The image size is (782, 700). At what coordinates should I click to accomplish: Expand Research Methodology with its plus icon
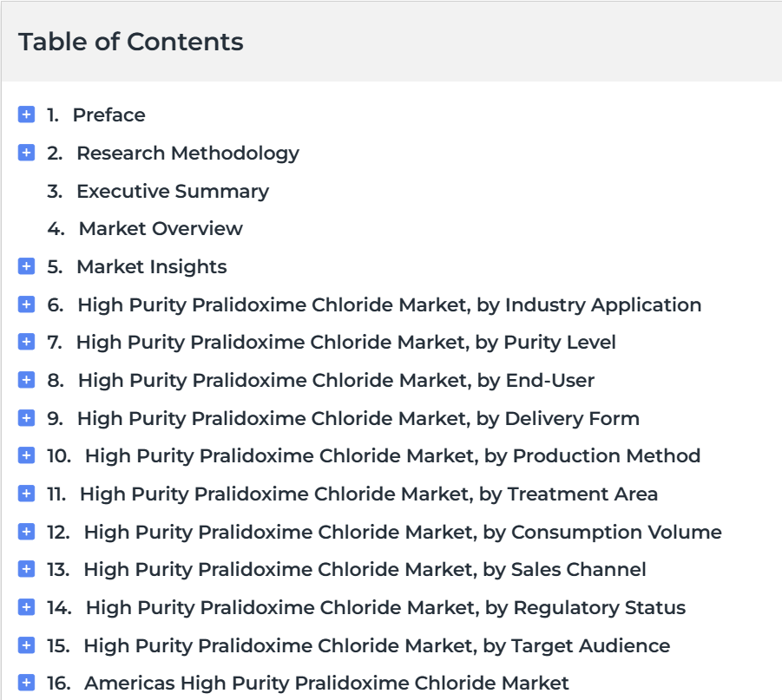coord(26,153)
